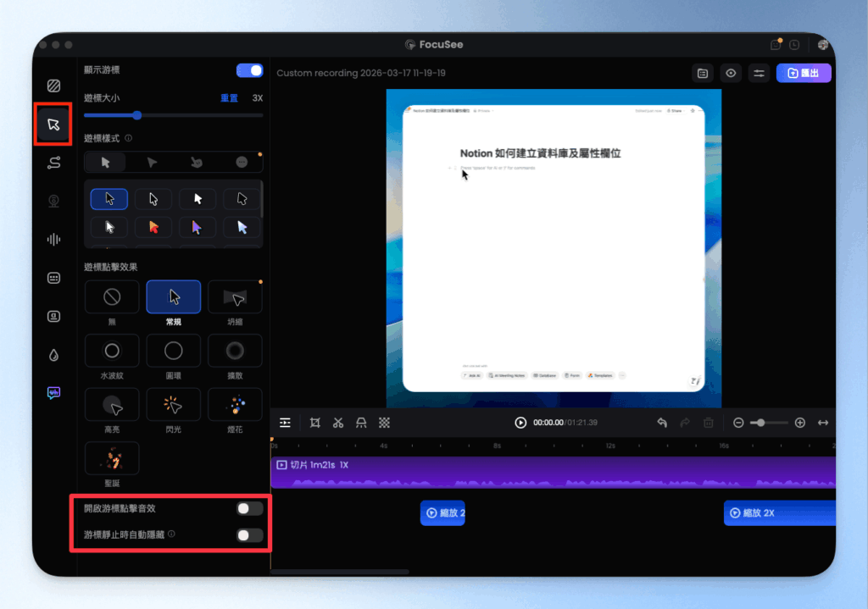Select the 水波紋 ripple click effect
Viewport: 868px width, 609px height.
point(111,351)
